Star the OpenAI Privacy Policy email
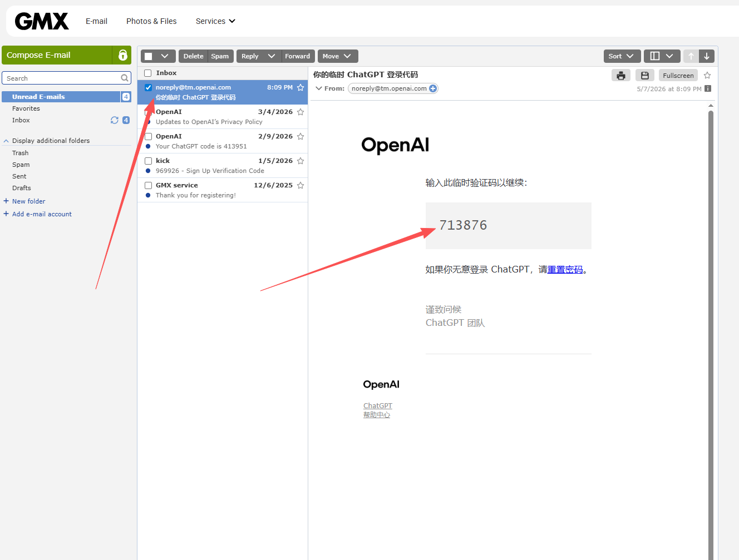The width and height of the screenshot is (739, 560). tap(300, 112)
